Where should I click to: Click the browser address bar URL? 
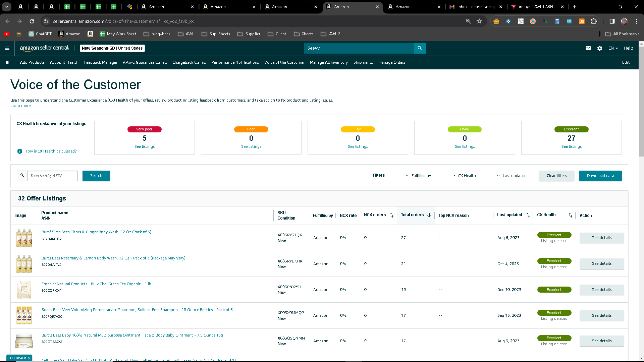[x=123, y=21]
